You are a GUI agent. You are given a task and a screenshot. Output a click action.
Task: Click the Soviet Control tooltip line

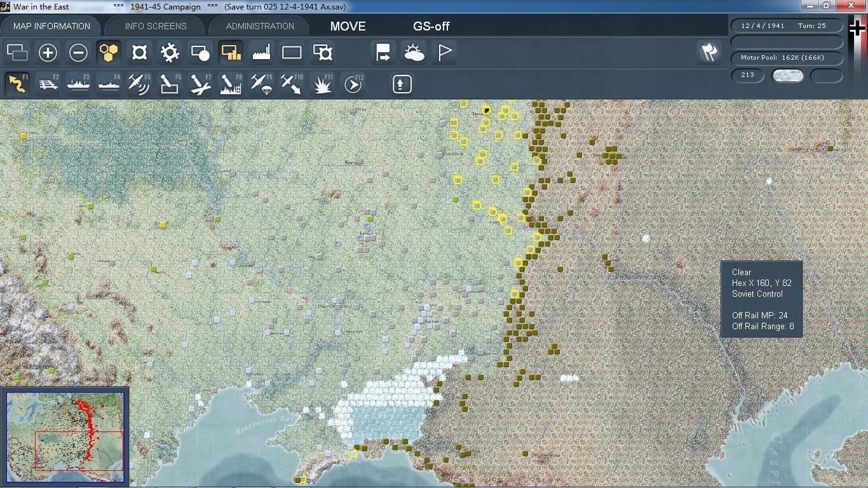pyautogui.click(x=757, y=294)
